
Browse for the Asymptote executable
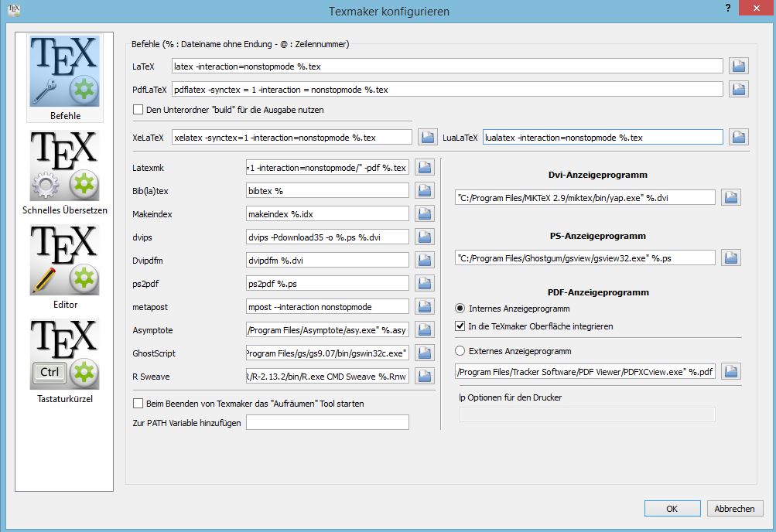(425, 329)
